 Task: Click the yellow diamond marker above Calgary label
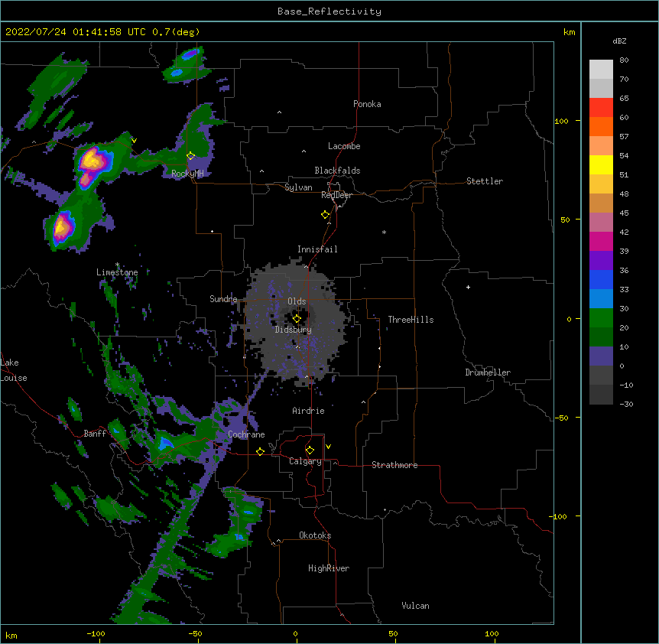pos(310,450)
